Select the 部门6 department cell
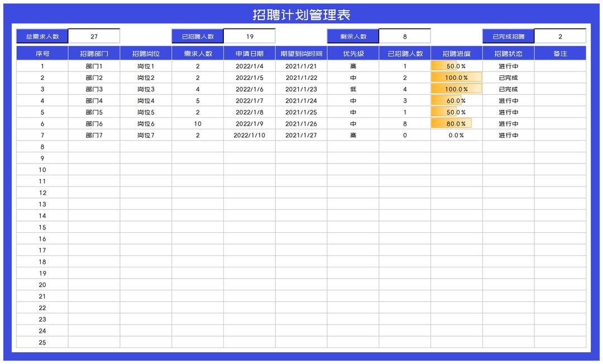The image size is (603, 364). pos(94,124)
